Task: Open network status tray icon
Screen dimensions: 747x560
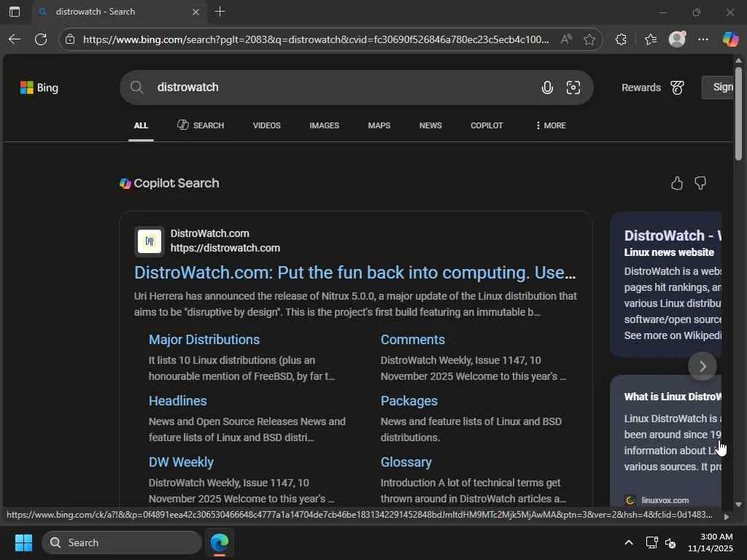Action: pos(651,542)
